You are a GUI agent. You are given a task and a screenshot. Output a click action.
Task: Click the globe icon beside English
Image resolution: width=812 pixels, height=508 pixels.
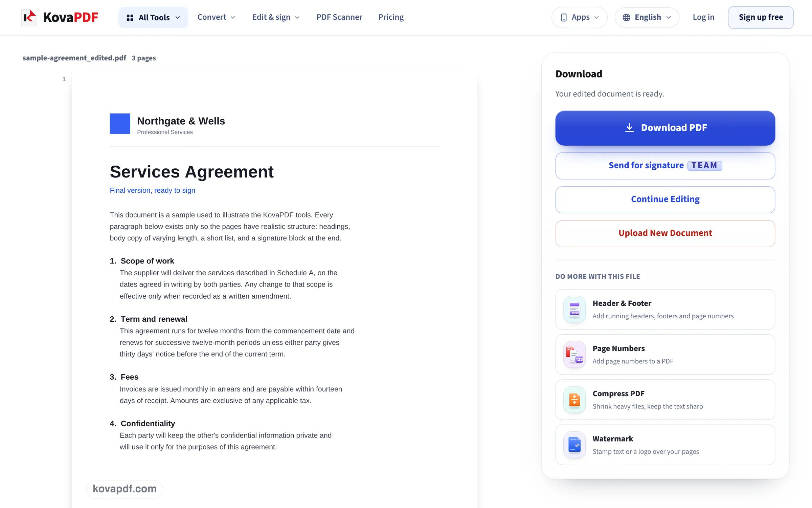(x=626, y=17)
